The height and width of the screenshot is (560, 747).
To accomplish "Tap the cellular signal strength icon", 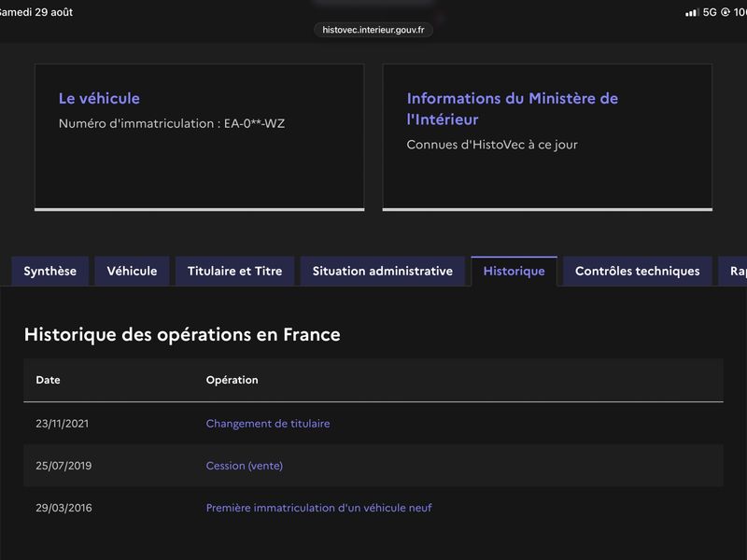I will pyautogui.click(x=692, y=12).
